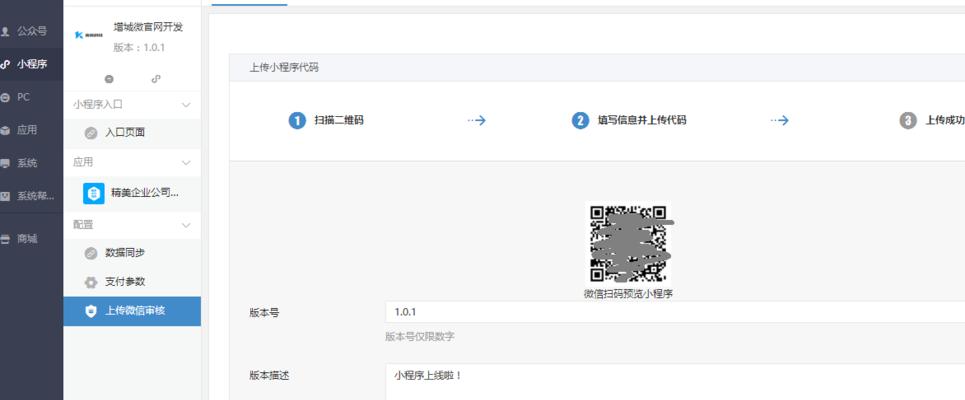Click the 入口页面 link icon
The height and width of the screenshot is (400, 965).
coord(91,133)
